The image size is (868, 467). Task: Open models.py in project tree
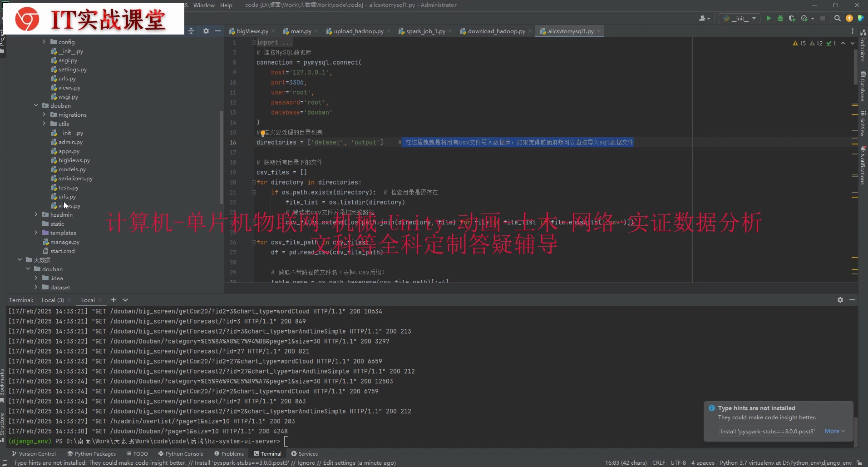[72, 169]
